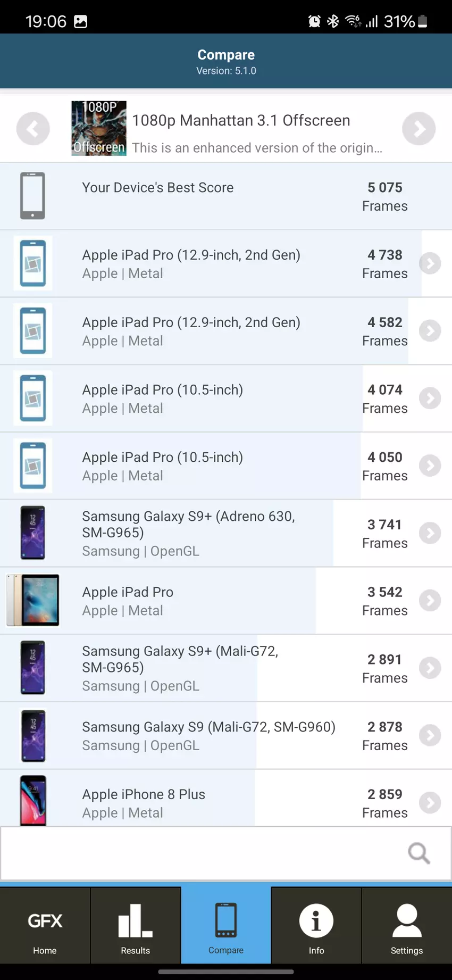Tap the 1080p Manhattan Offscreen thumbnail
The height and width of the screenshot is (980, 452).
tap(99, 128)
